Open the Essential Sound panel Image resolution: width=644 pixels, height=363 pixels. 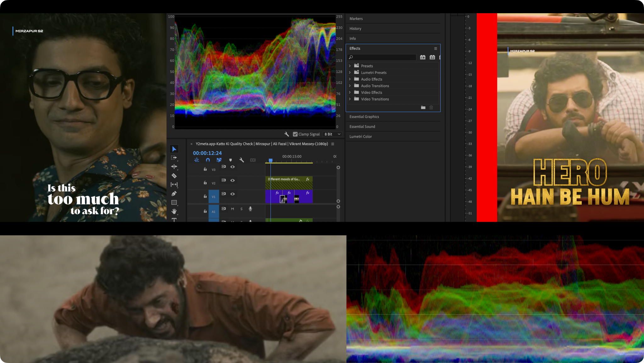[362, 127]
